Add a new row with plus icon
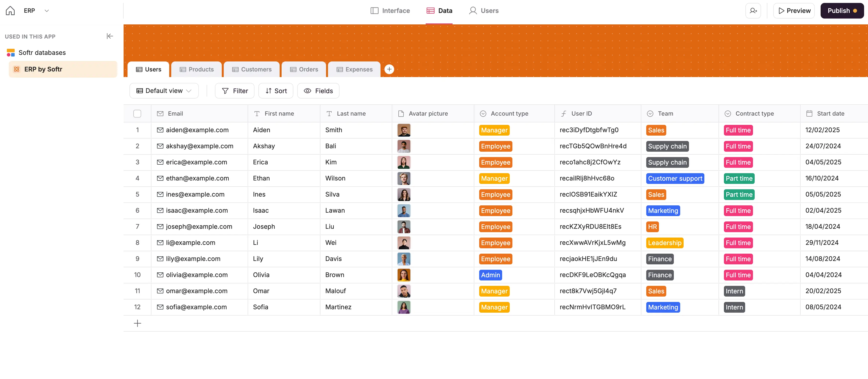This screenshot has height=379, width=868. tap(138, 323)
